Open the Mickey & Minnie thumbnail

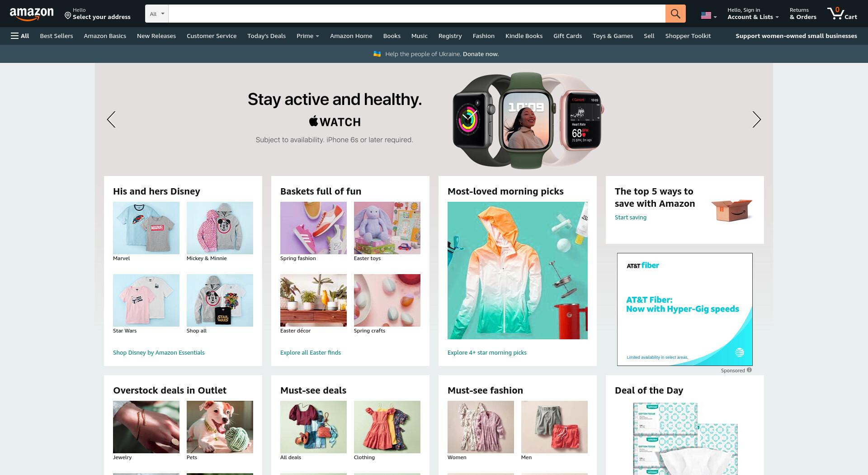[220, 228]
